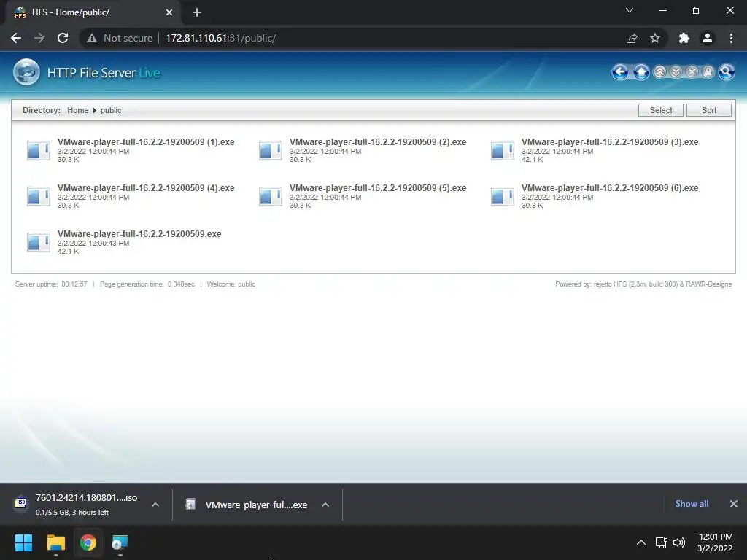Reload the page with refresh icon
The image size is (747, 560).
coord(63,38)
